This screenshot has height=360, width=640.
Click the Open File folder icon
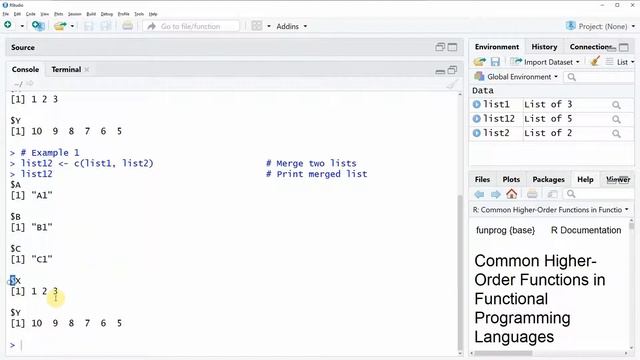click(x=60, y=26)
